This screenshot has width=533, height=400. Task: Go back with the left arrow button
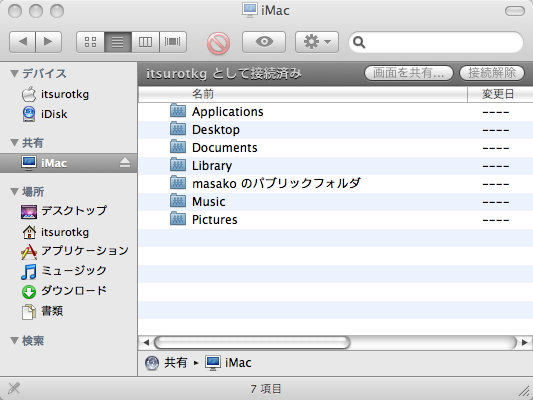point(22,42)
